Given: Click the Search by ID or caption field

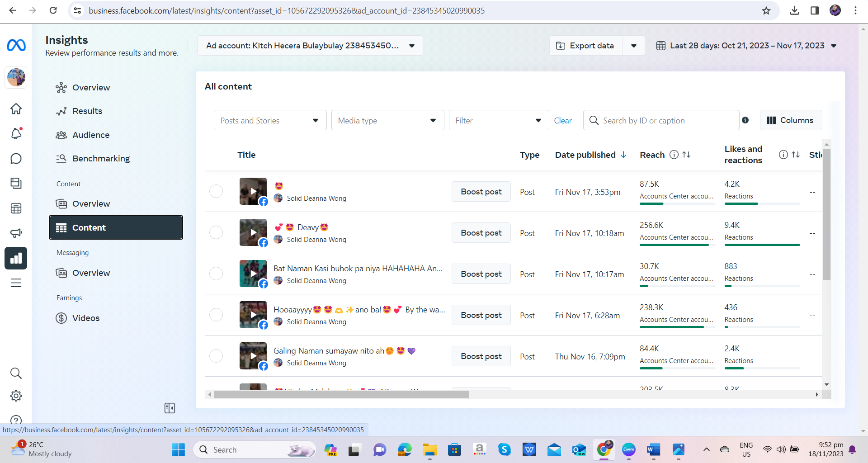Looking at the screenshot, I should [x=661, y=120].
